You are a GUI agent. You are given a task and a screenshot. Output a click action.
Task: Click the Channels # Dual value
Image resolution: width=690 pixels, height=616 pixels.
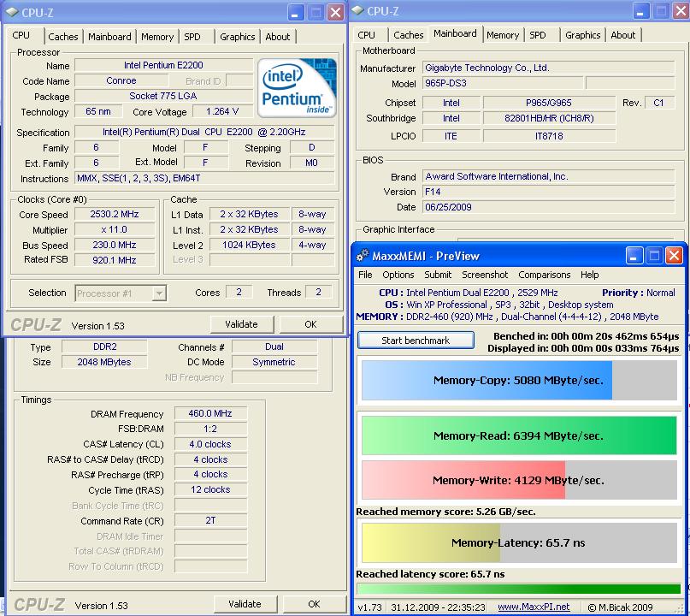click(x=274, y=347)
